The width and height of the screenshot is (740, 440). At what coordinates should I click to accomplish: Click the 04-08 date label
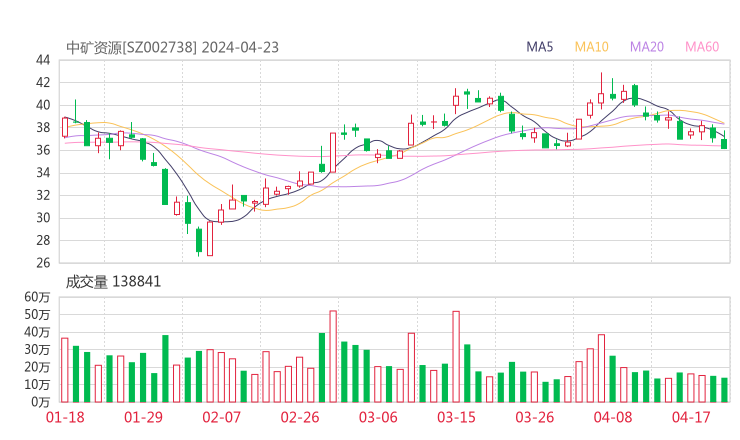[x=613, y=417]
